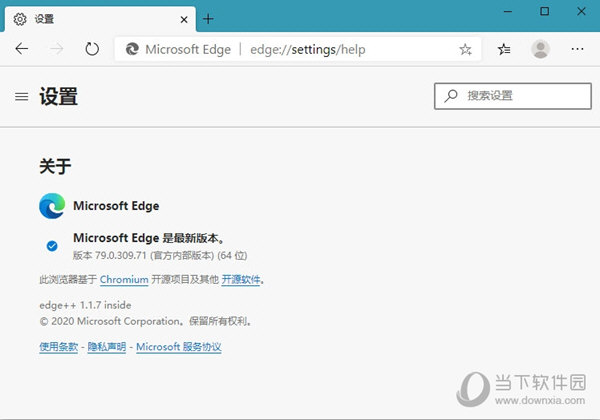This screenshot has height=420, width=600.
Task: Select the 设置 tab
Action: click(100, 19)
